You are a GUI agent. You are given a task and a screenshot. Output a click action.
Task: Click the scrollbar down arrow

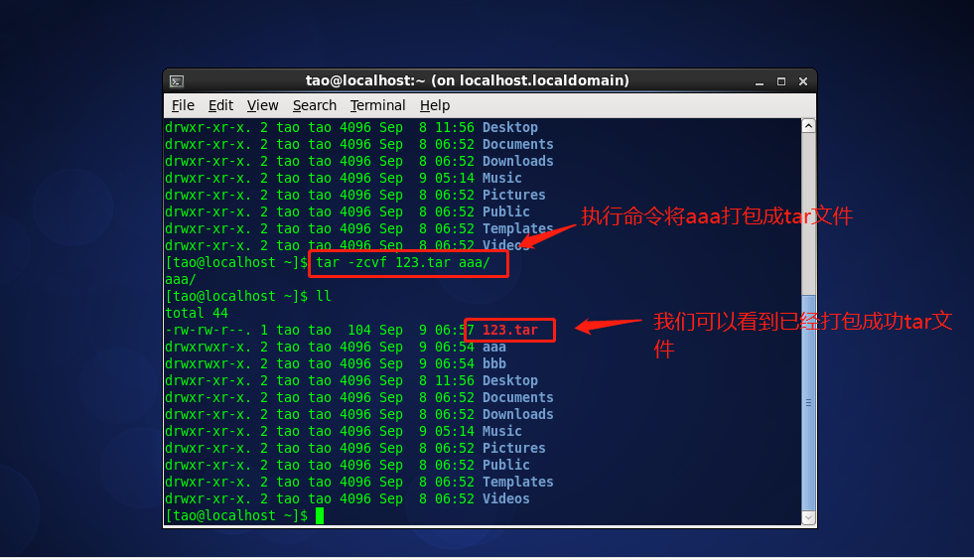pos(808,517)
